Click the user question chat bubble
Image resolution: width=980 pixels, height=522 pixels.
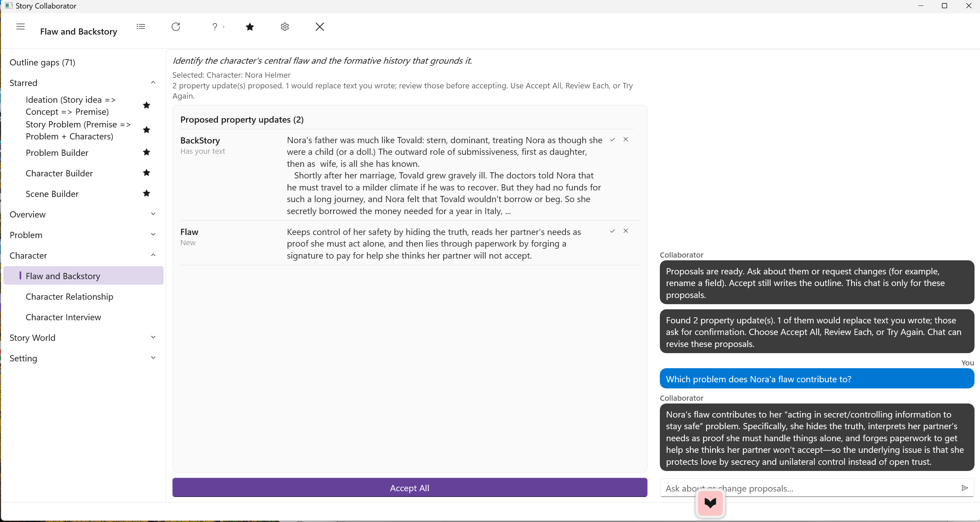coord(817,379)
